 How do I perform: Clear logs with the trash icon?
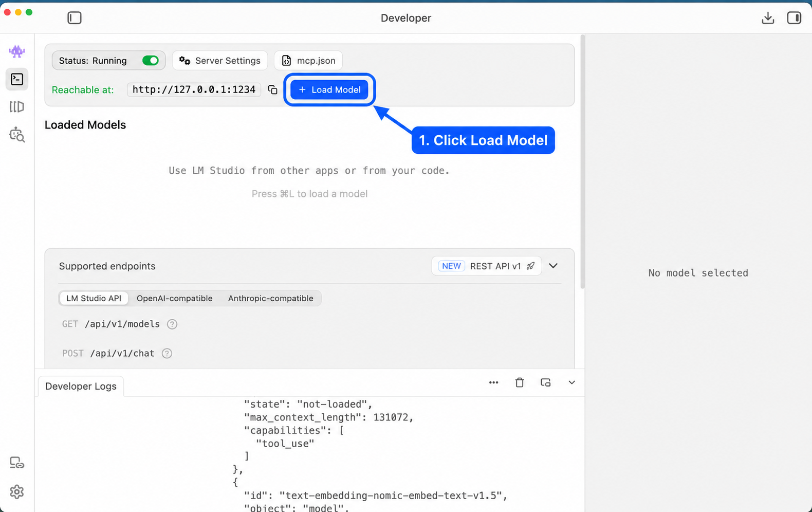click(x=520, y=382)
